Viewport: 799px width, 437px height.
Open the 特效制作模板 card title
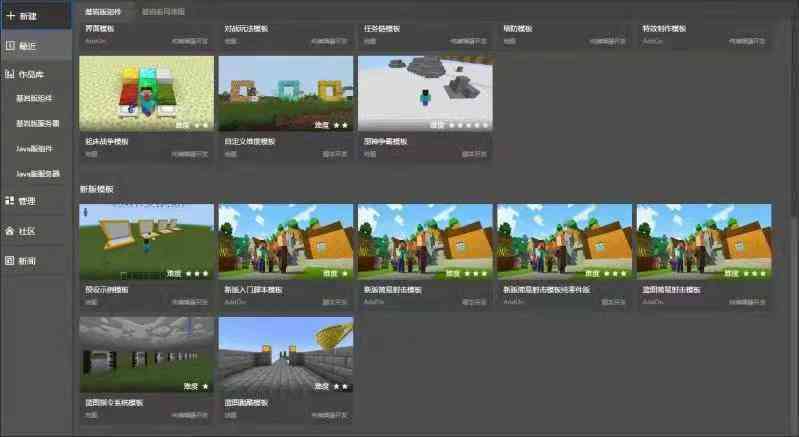click(664, 29)
